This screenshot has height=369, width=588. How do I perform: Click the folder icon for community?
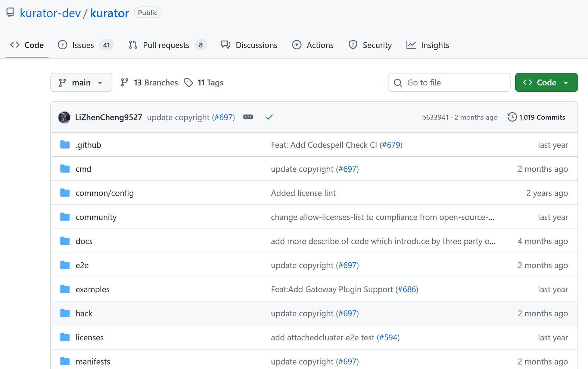pos(65,217)
